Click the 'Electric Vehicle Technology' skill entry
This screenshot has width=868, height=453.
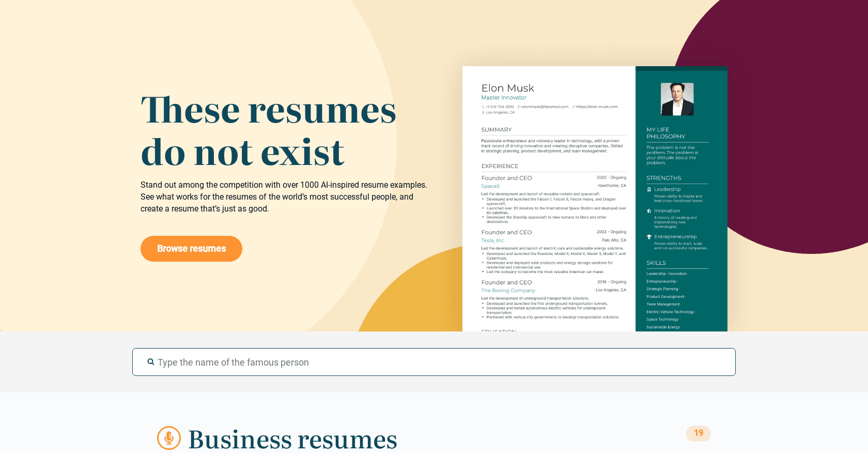(x=671, y=312)
